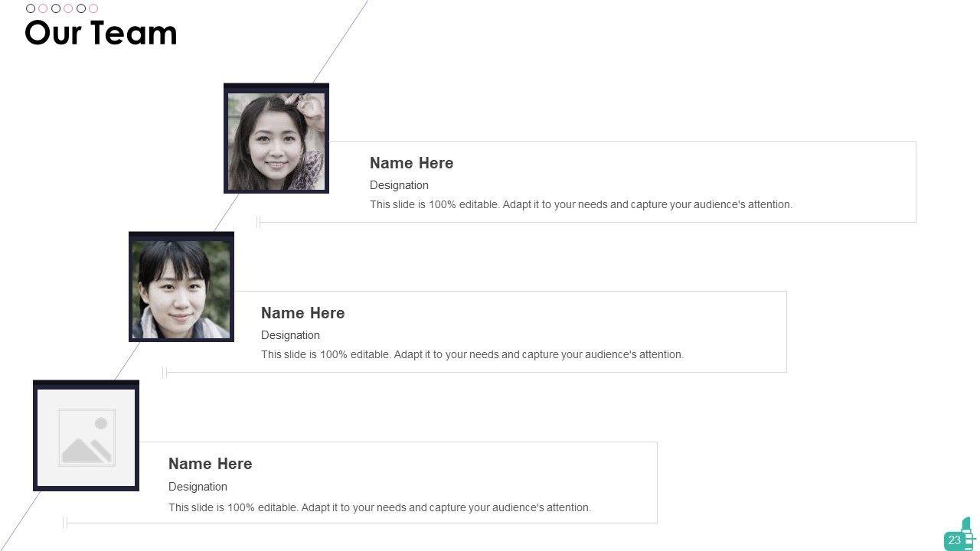Click the fifth circle above the title
980x551 pixels.
click(x=81, y=8)
